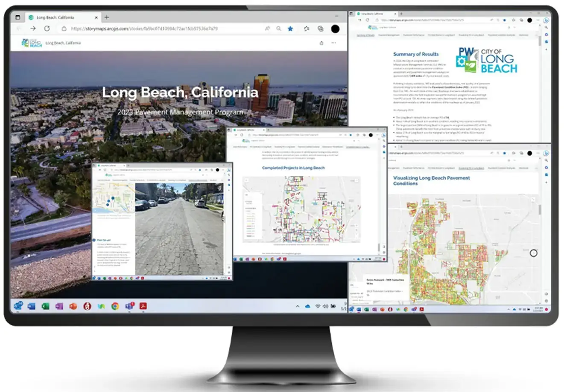Open tab actions menu in main browser window

(x=18, y=17)
